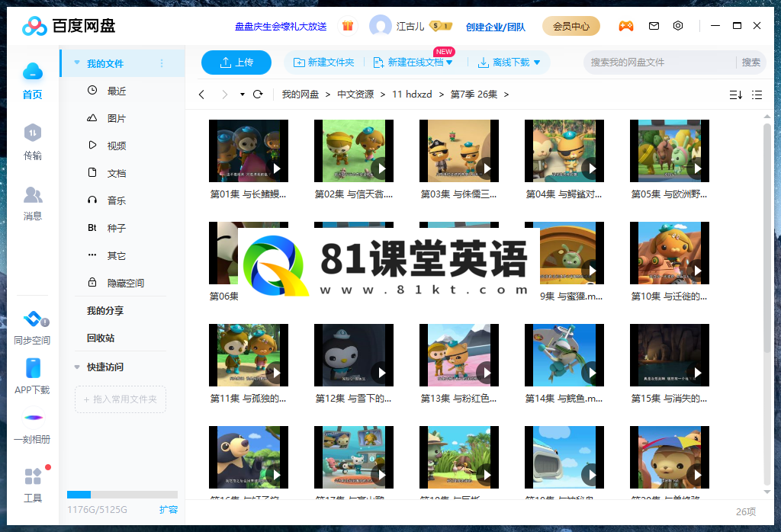781x532 pixels.
Task: Open 第12集 与雪下的 video thumbnail
Action: (354, 355)
